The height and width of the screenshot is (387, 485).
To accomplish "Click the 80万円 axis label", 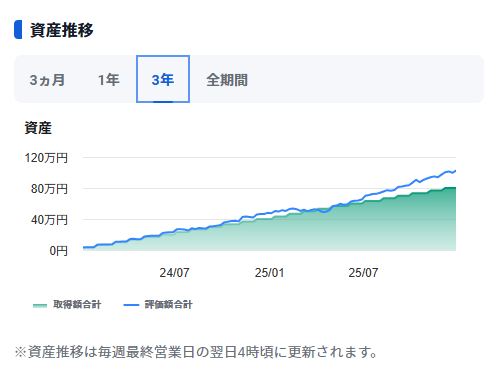I will 49,189.
